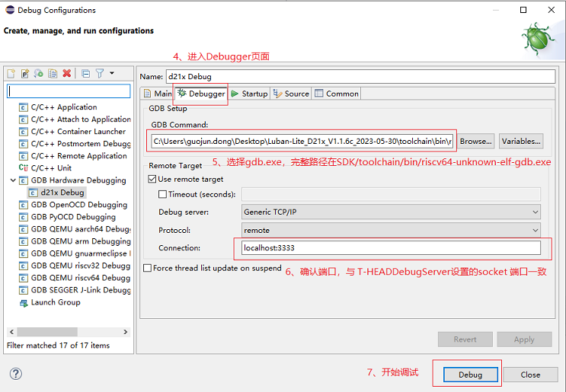Click the New launch configuration icon
This screenshot has height=392, width=566.
click(11, 73)
